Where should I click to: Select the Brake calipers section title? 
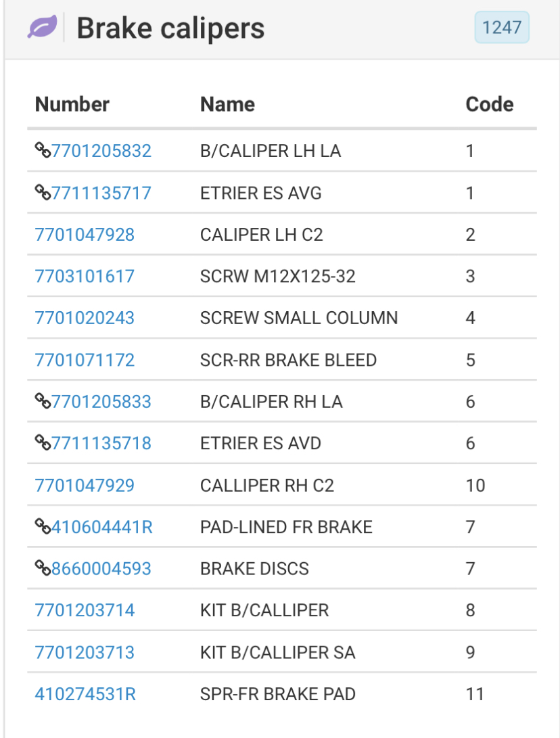pos(170,28)
